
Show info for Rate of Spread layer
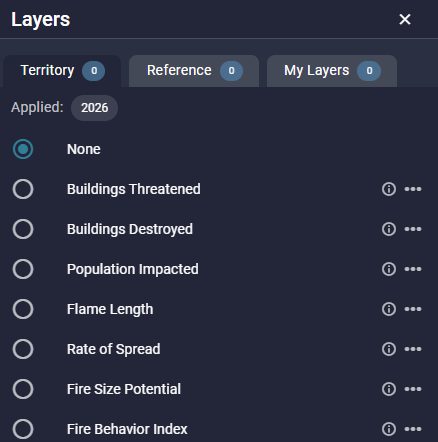pos(389,349)
